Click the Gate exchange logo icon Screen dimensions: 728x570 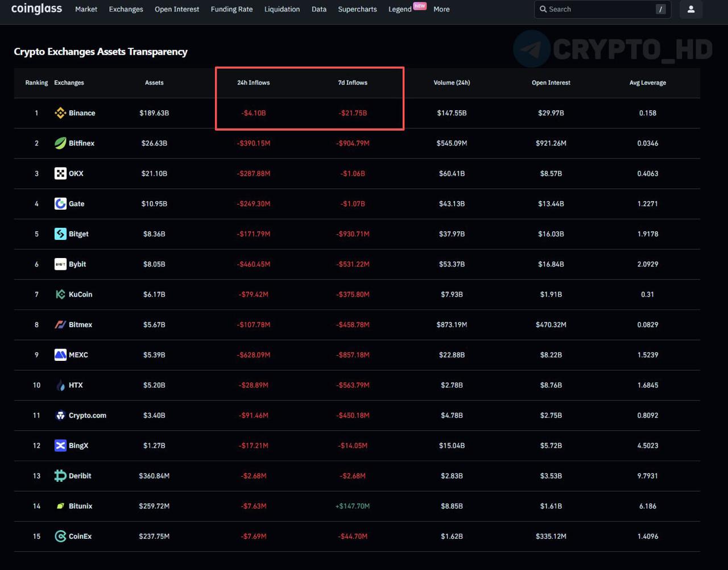tap(60, 203)
